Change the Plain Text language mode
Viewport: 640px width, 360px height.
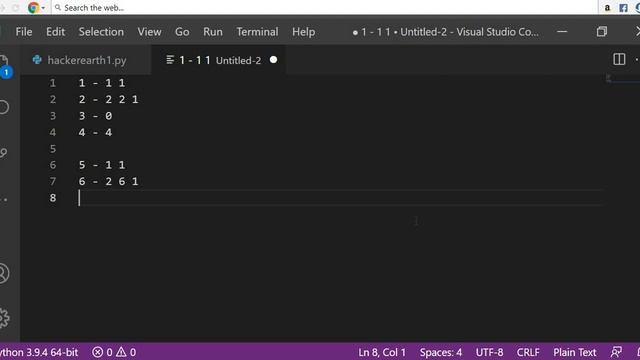tap(575, 352)
